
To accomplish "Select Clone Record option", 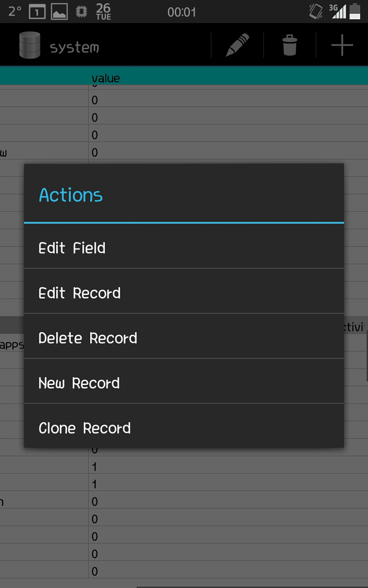I will tap(184, 428).
